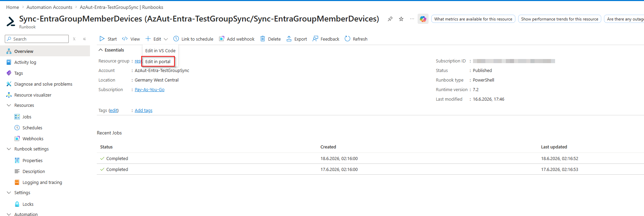
Task: Click the Tags edit link
Action: 114,110
